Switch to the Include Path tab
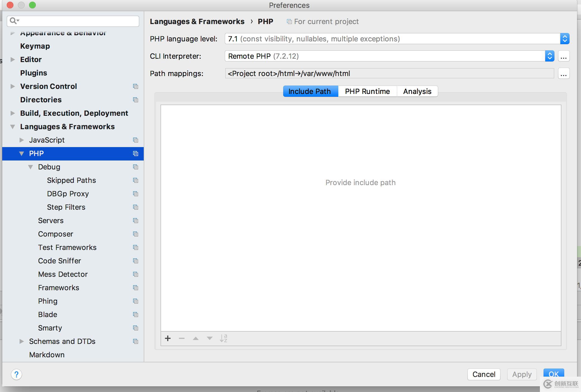The height and width of the screenshot is (392, 581). click(x=311, y=91)
